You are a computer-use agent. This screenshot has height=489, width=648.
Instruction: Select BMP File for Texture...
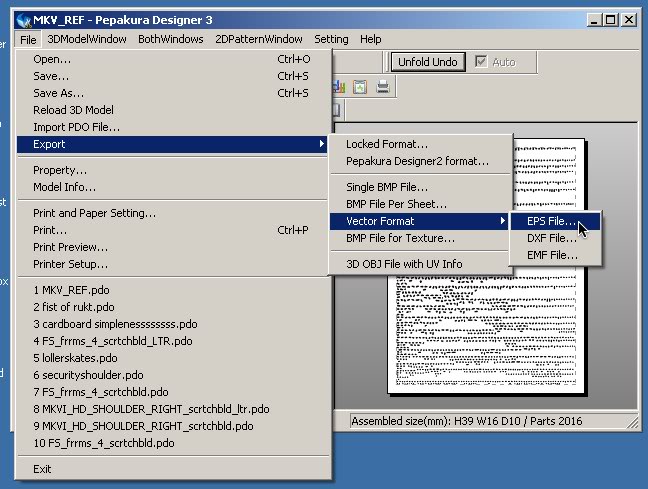[419, 238]
